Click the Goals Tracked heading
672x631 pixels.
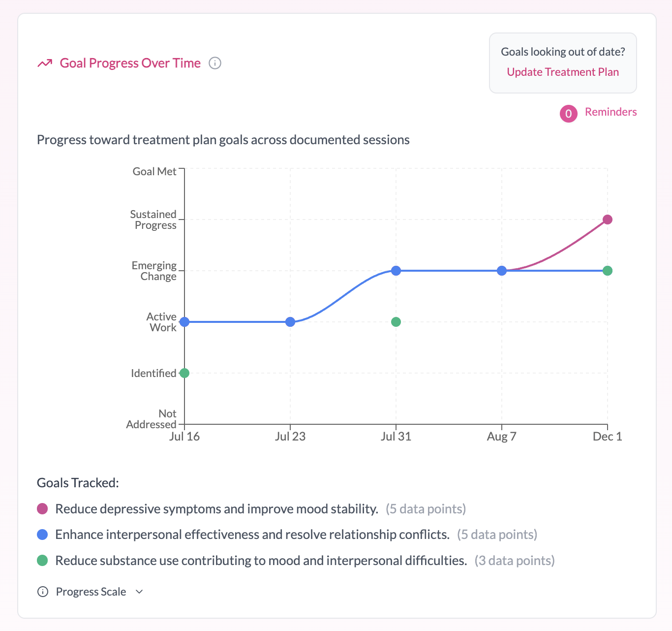pyautogui.click(x=77, y=482)
